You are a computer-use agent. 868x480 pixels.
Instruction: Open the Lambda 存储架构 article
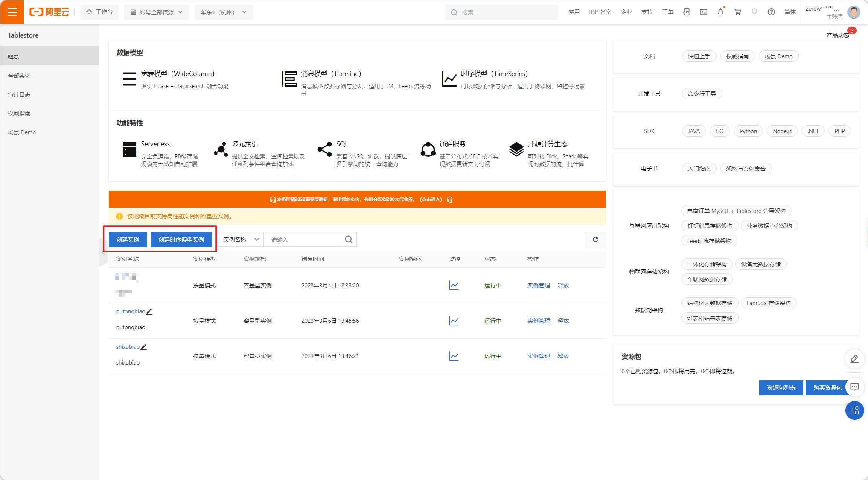(769, 303)
